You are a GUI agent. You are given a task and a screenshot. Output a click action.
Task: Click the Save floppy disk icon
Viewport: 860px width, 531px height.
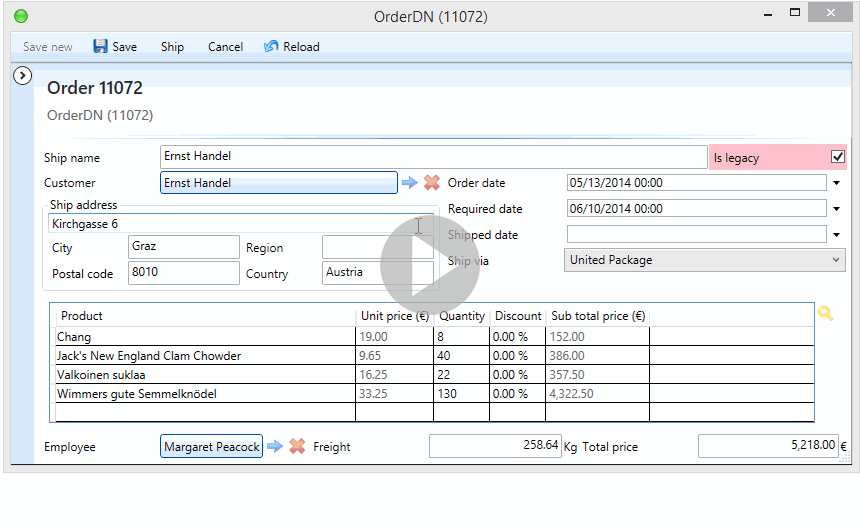pos(100,47)
